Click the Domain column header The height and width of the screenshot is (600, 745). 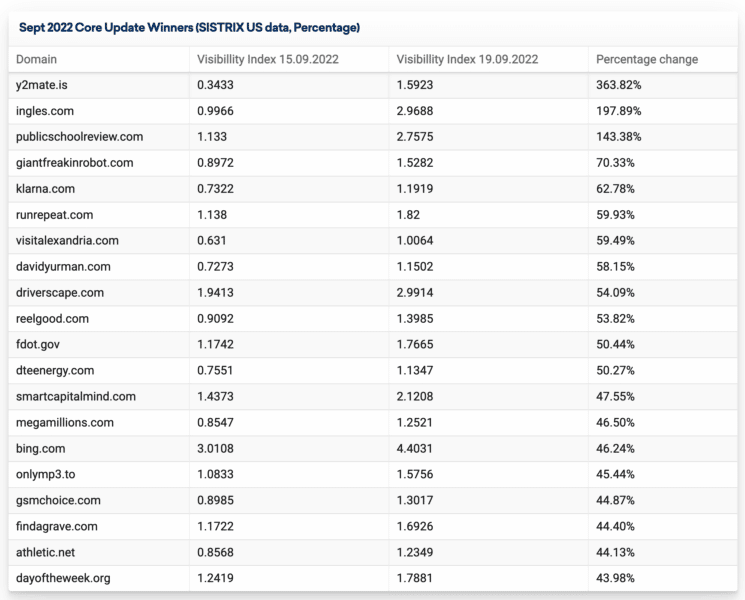coord(36,59)
